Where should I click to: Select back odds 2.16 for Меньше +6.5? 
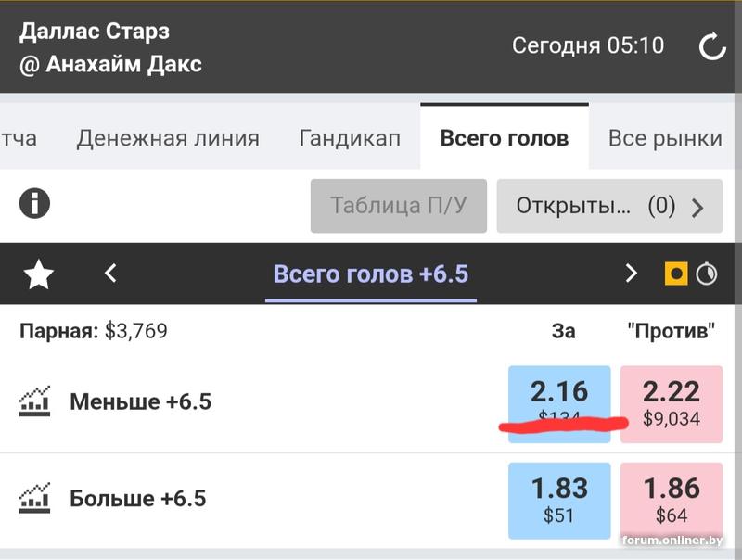(x=559, y=403)
